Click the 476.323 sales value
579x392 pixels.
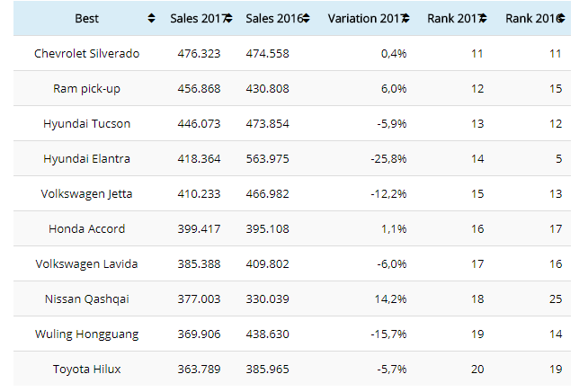tap(199, 54)
